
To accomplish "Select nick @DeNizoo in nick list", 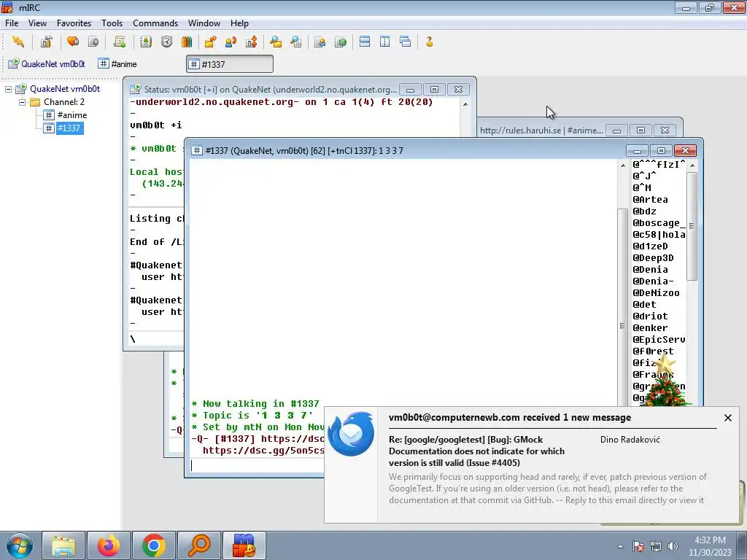I will [656, 293].
